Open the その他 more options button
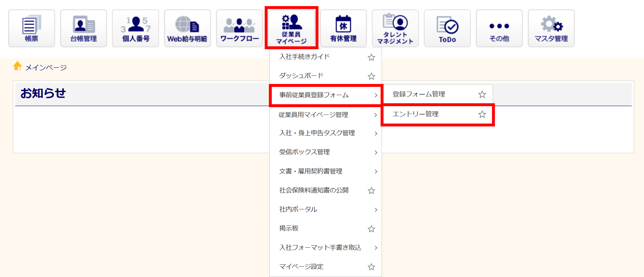 point(499,28)
